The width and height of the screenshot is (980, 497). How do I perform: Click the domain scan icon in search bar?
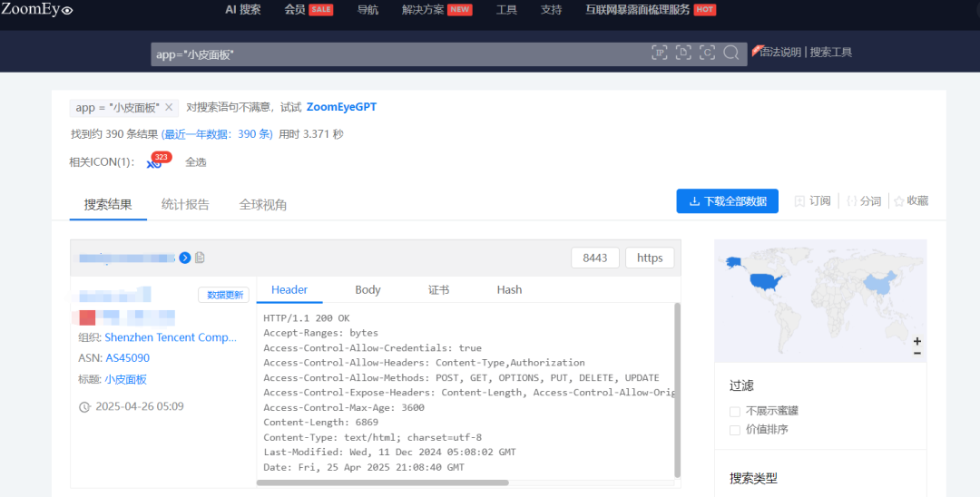pos(683,53)
